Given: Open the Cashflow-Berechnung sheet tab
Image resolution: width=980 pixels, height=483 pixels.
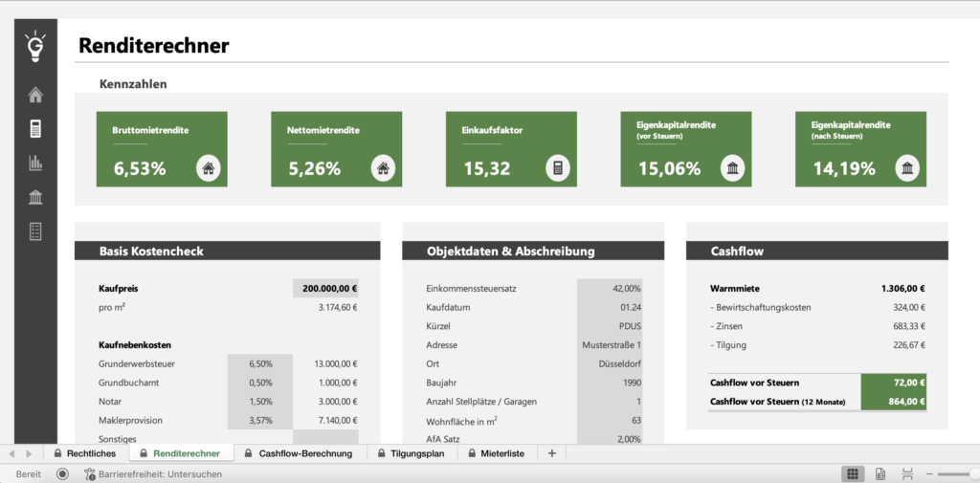Looking at the screenshot, I should (297, 453).
